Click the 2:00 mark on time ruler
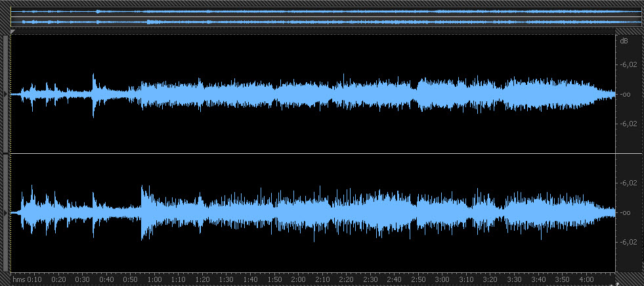 [x=299, y=279]
